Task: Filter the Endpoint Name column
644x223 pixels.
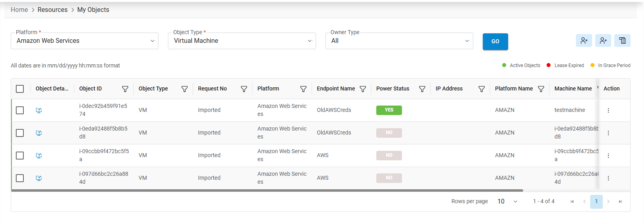Action: [363, 89]
